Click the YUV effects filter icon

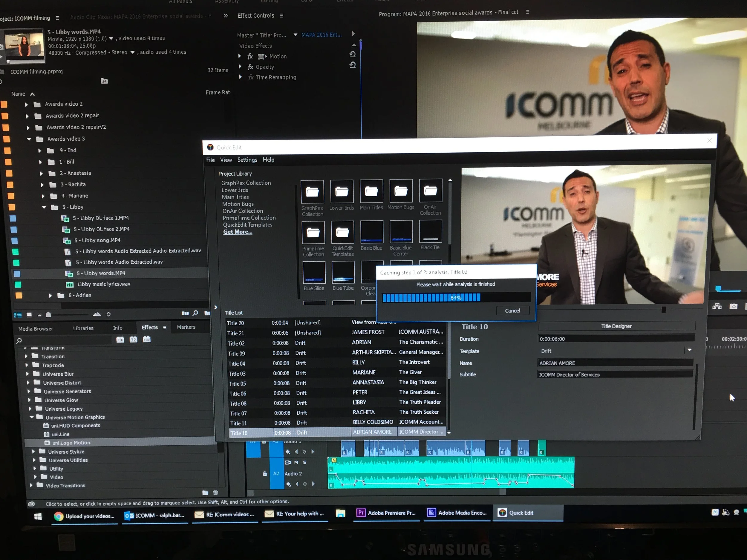tap(147, 340)
